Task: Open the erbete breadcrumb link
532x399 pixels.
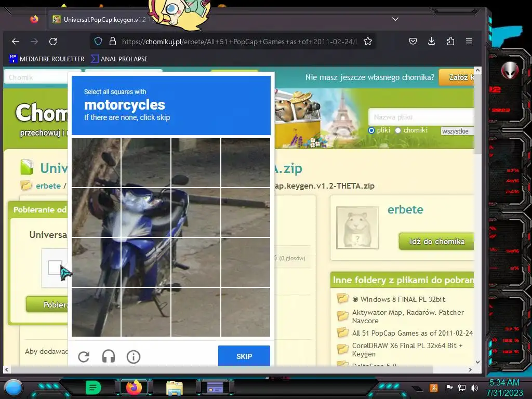Action: coord(48,186)
